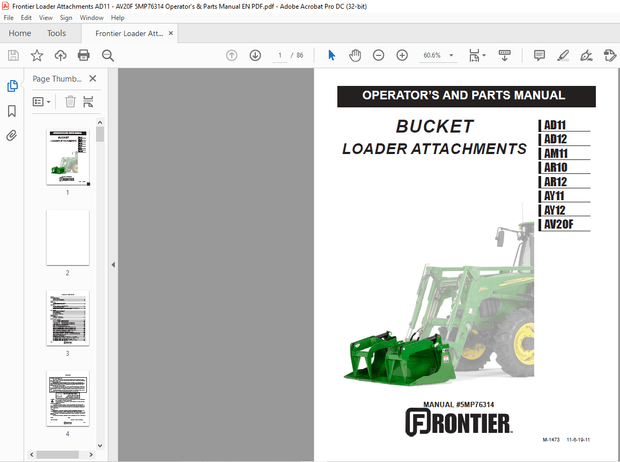Click the AD11 model label
Screen dimensions: 620x462
point(555,125)
